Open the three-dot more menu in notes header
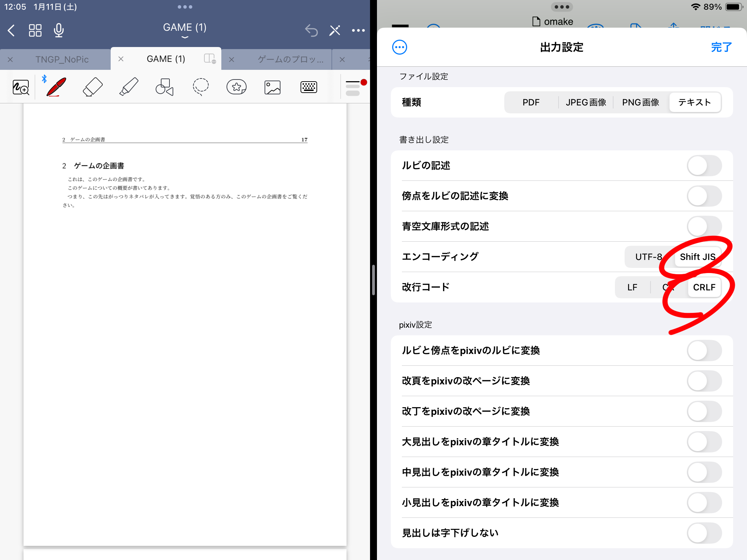The image size is (747, 560). coord(358,30)
